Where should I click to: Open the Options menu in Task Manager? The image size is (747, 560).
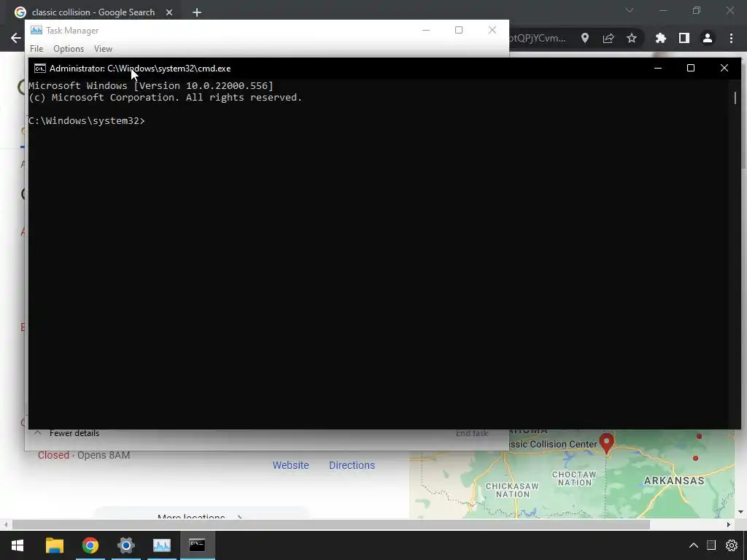(69, 49)
